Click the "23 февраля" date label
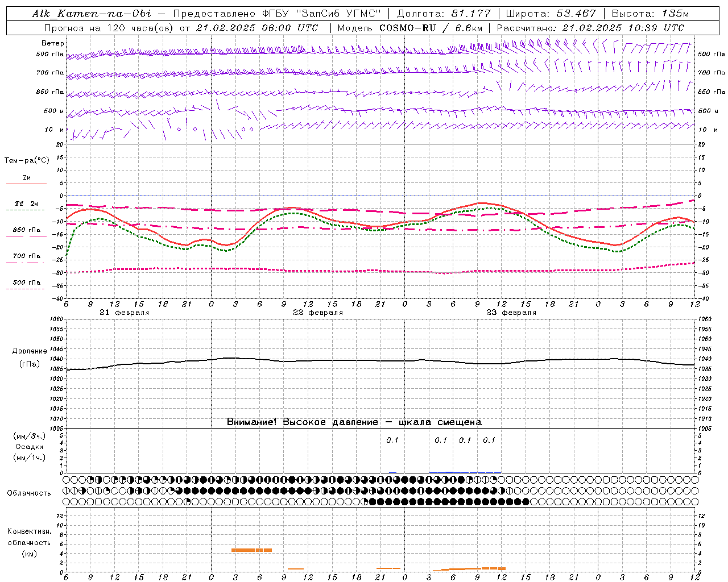This screenshot has width=728, height=582. coord(511,313)
